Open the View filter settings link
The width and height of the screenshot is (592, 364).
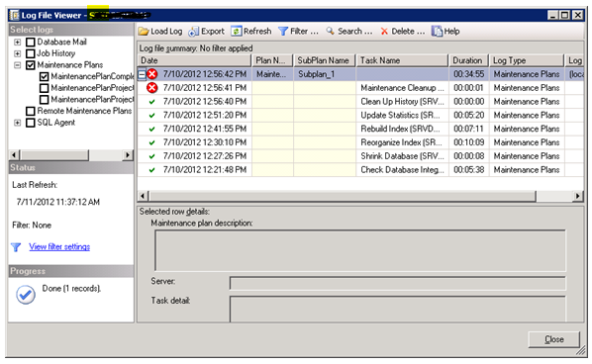point(59,247)
